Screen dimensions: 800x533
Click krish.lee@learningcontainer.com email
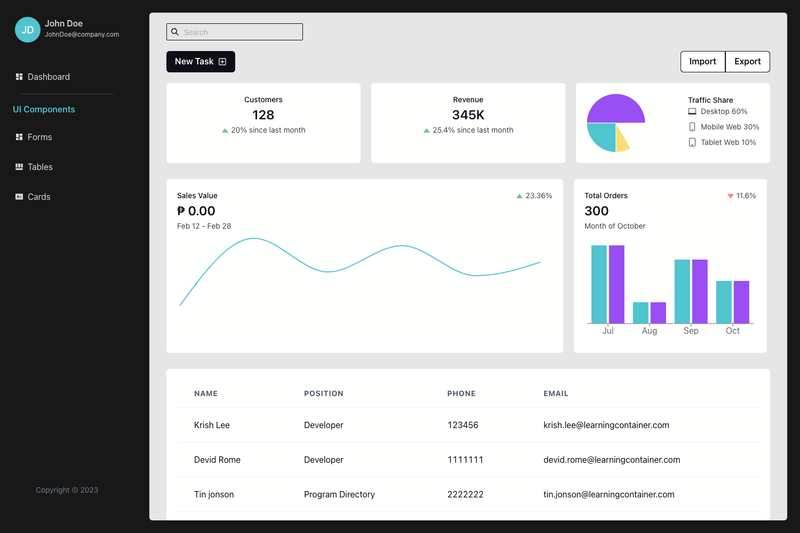(x=606, y=425)
